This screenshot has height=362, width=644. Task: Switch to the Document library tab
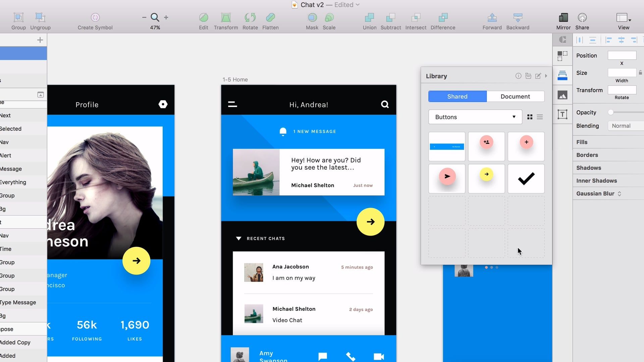pyautogui.click(x=515, y=97)
